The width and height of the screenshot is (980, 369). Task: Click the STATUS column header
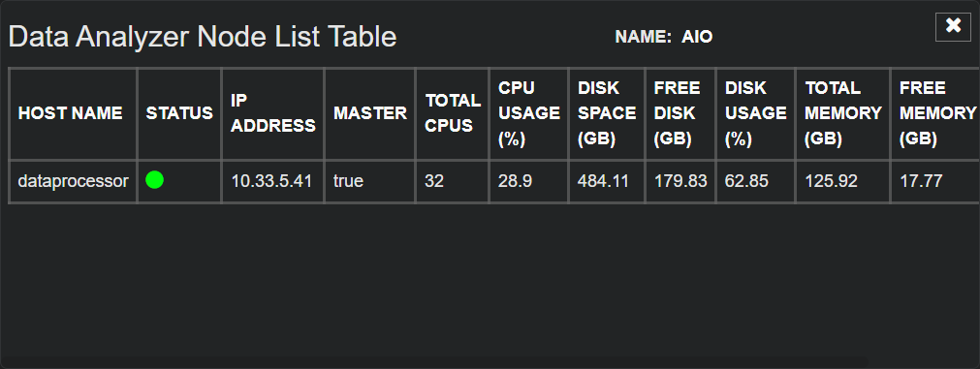coord(179,113)
